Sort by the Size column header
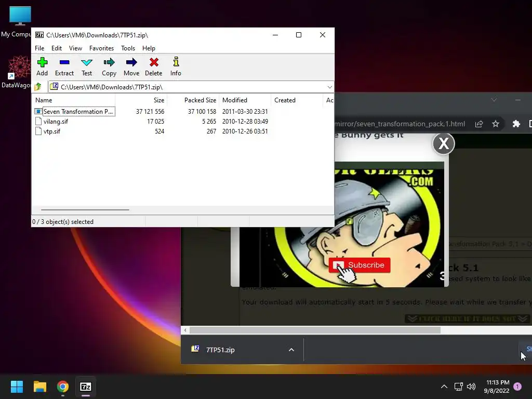 point(141,100)
